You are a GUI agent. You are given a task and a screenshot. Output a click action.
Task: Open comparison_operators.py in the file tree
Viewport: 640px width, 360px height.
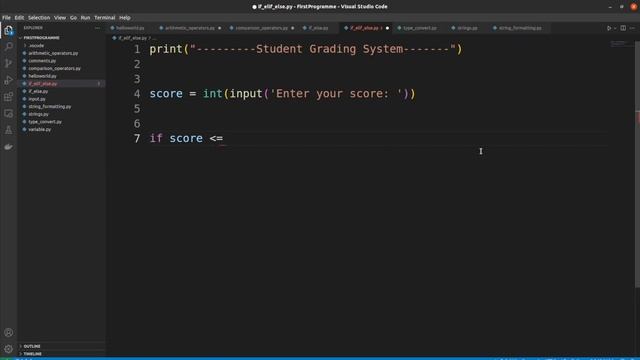(55, 68)
